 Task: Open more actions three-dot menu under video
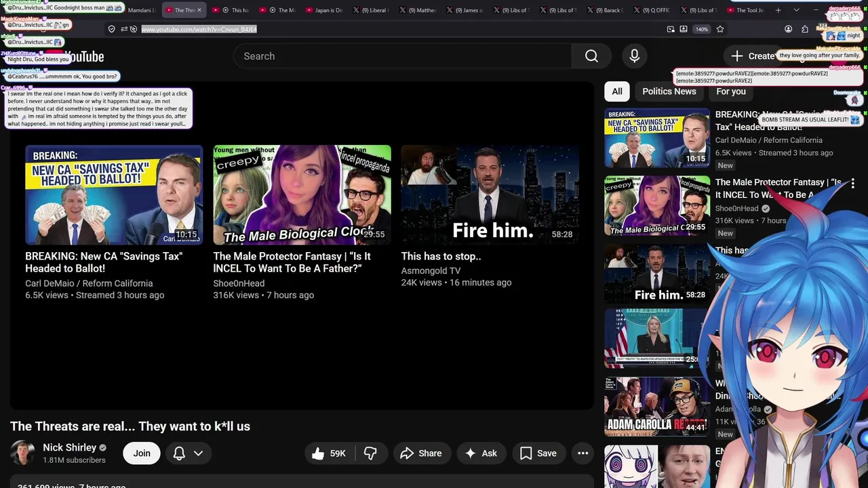click(583, 453)
